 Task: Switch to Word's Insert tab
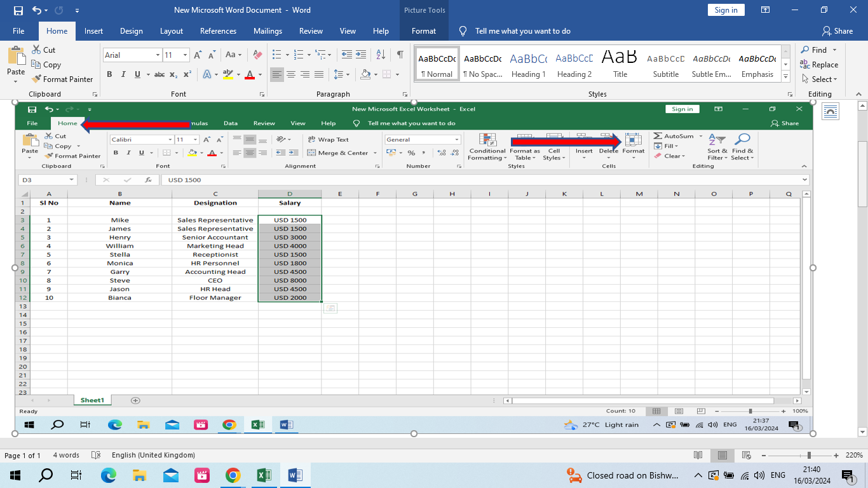click(93, 31)
